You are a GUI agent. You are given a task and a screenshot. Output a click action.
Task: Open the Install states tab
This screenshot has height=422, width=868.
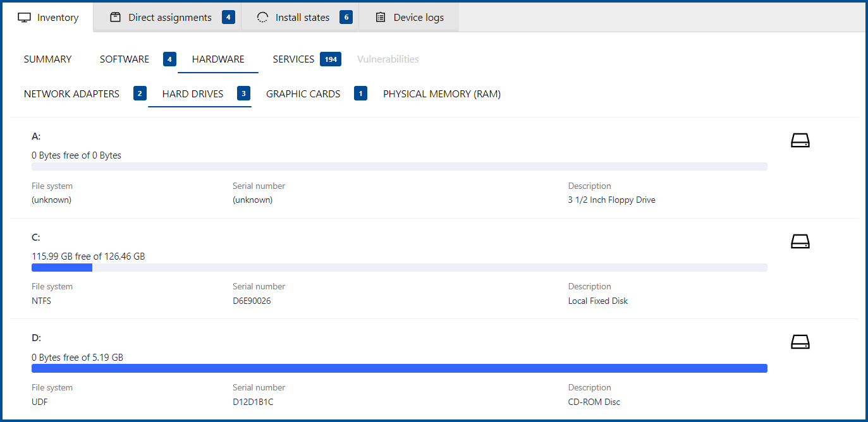(x=302, y=18)
